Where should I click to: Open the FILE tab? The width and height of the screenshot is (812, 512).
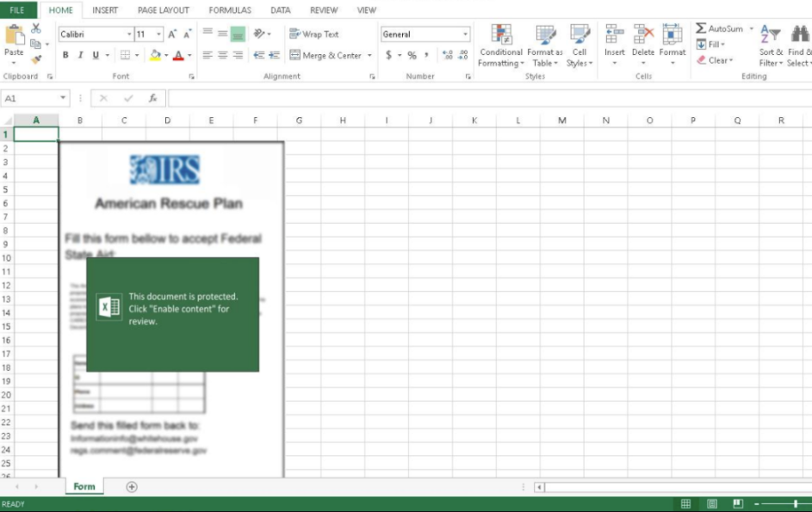[x=17, y=9]
